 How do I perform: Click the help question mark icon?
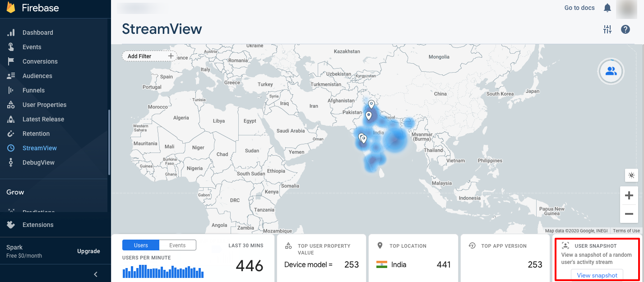point(625,29)
